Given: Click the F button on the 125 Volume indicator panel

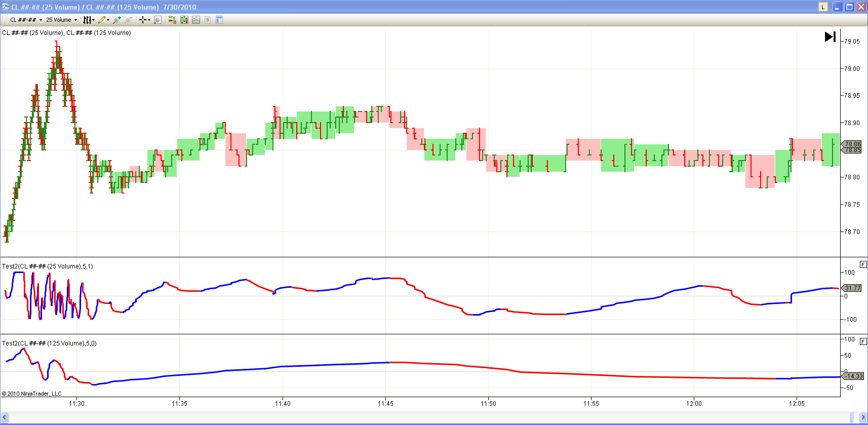Looking at the screenshot, I should (863, 341).
